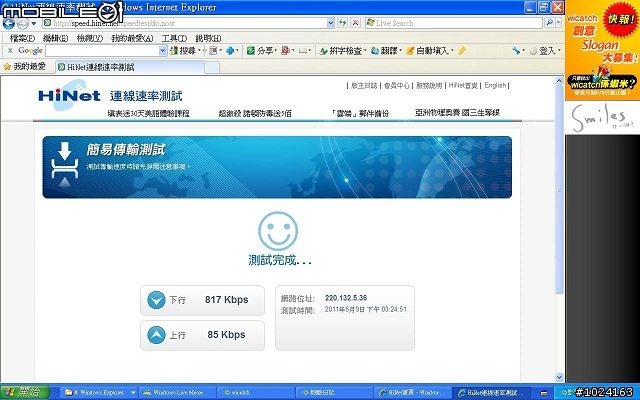Expand the Google Toolbar search box dropdown
Image resolution: width=640 pixels, height=400 pixels.
pos(163,51)
